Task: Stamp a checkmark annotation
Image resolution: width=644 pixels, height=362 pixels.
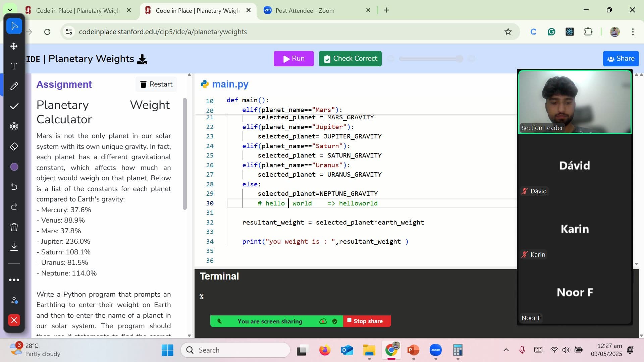Action: point(14,106)
